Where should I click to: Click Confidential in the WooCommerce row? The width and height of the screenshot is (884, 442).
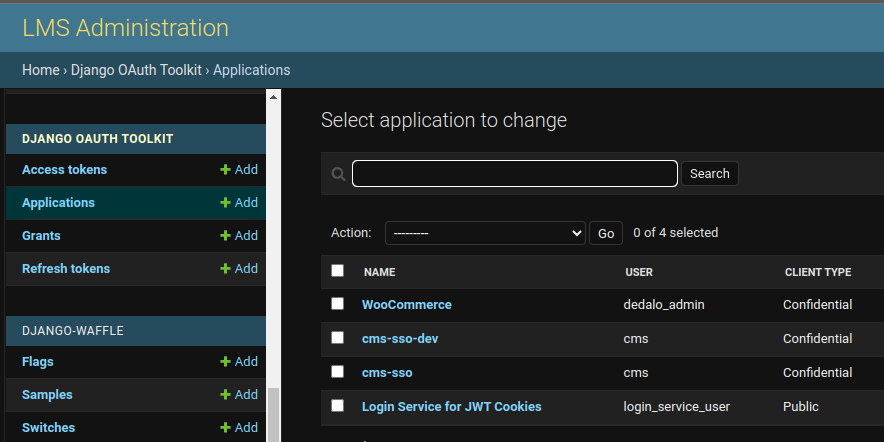tap(817, 305)
